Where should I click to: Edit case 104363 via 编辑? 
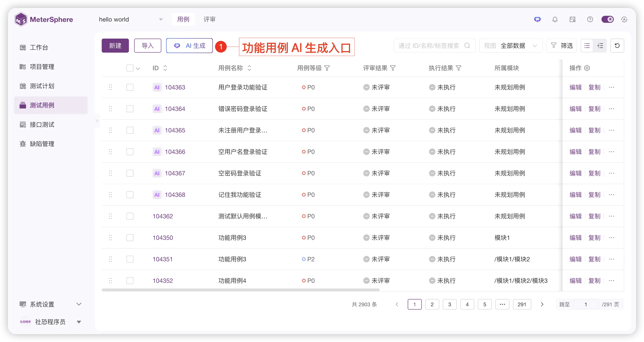[575, 87]
